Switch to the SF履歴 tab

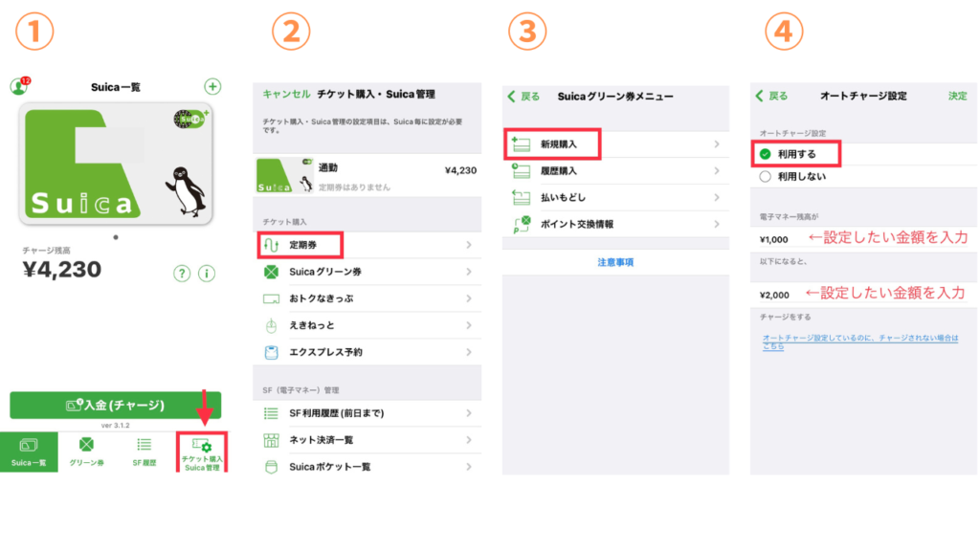pyautogui.click(x=145, y=452)
